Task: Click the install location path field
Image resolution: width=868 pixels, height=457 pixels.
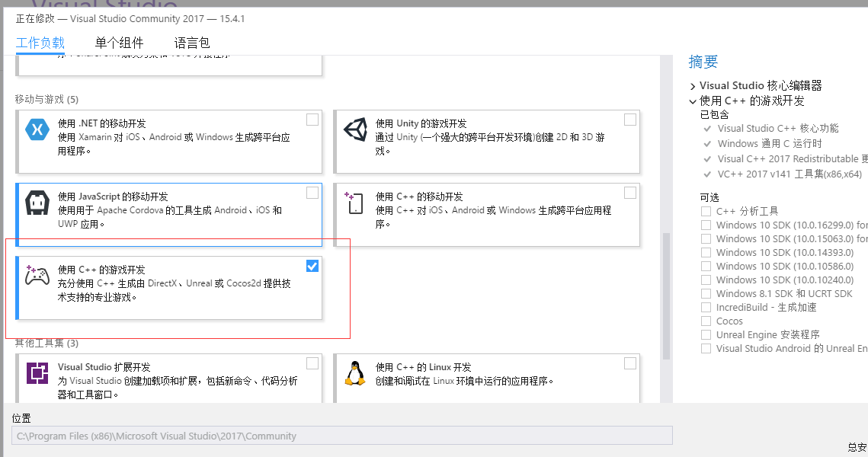Action: 342,436
